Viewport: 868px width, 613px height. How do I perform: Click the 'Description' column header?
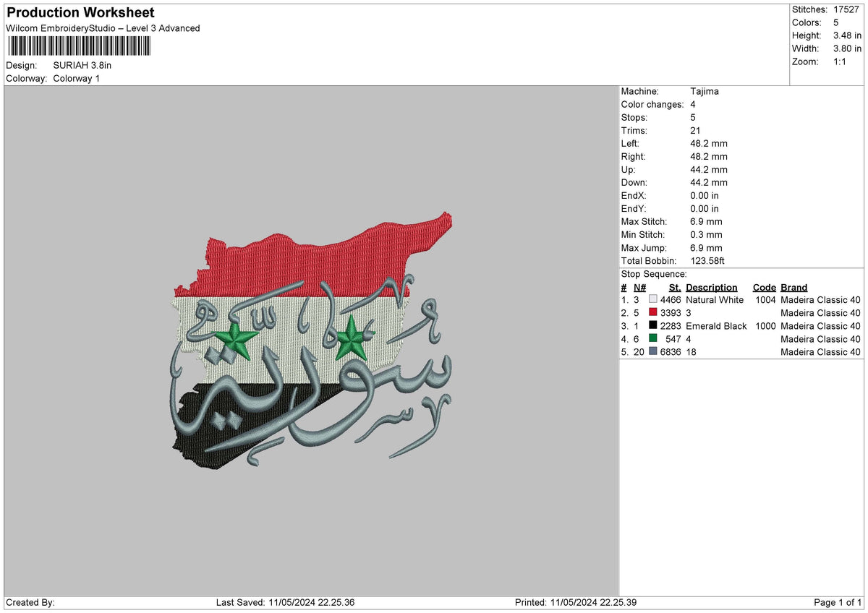712,288
